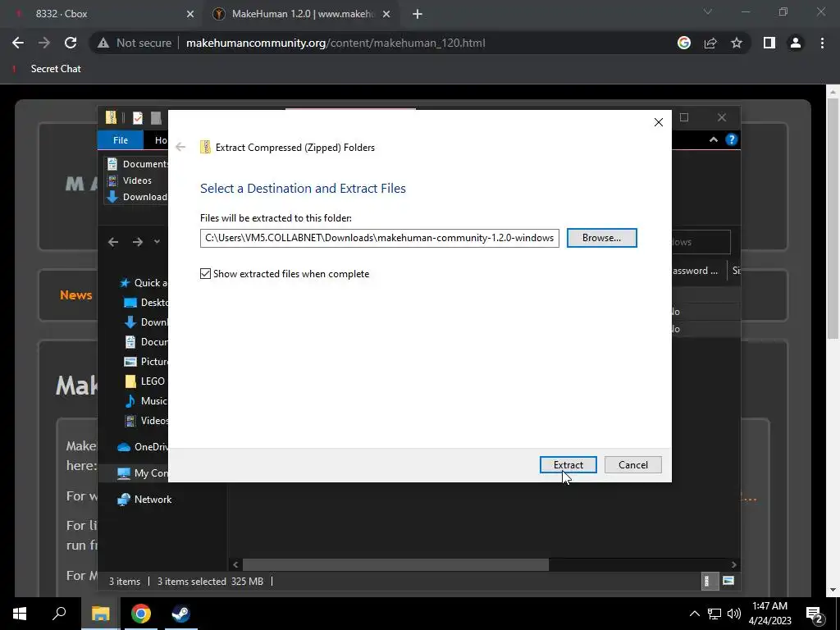Click the Not secure site info warning
This screenshot has height=630, width=840.
click(x=135, y=43)
